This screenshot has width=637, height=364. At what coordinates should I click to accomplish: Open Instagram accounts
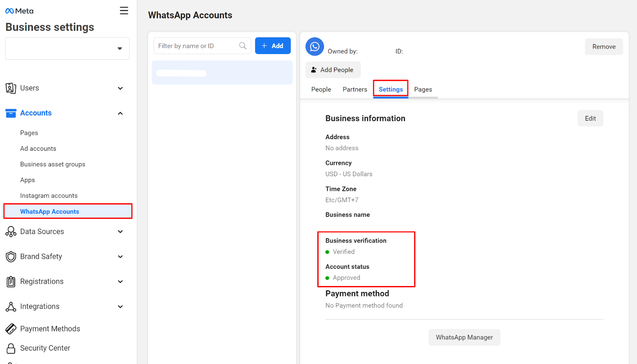click(x=49, y=196)
